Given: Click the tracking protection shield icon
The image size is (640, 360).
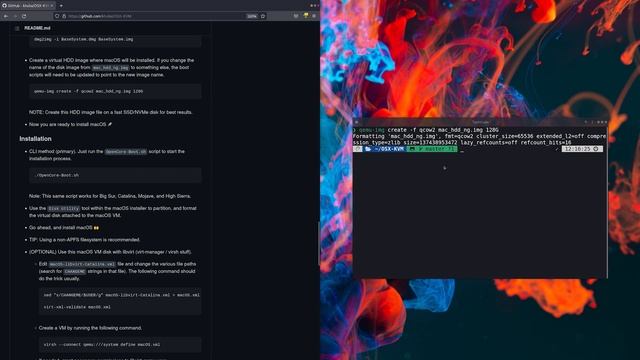Looking at the screenshot, I should (57, 16).
